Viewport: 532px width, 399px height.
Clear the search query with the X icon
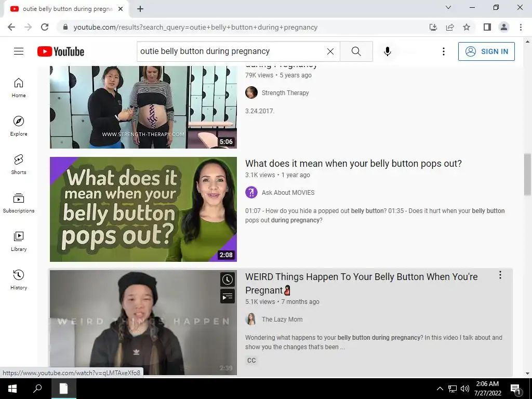click(330, 51)
